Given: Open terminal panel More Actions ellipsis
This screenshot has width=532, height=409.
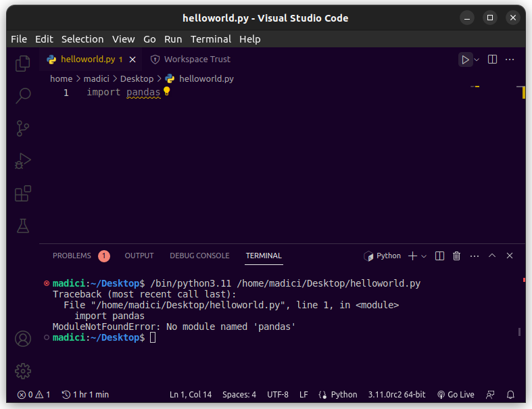Looking at the screenshot, I should pos(475,256).
